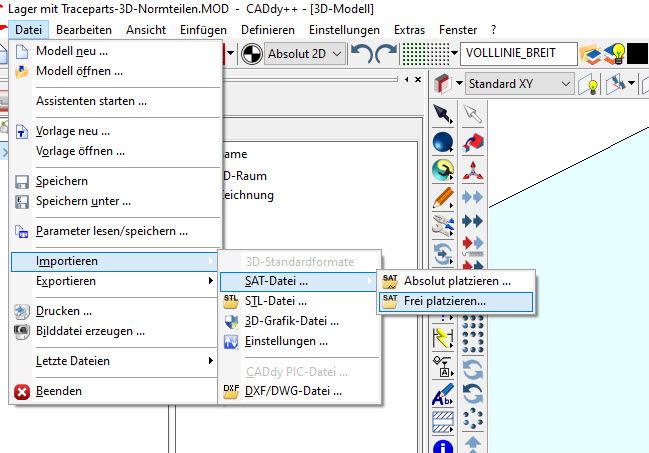Click Speichern unter menu entry
This screenshot has height=453, width=649.
tap(114, 201)
